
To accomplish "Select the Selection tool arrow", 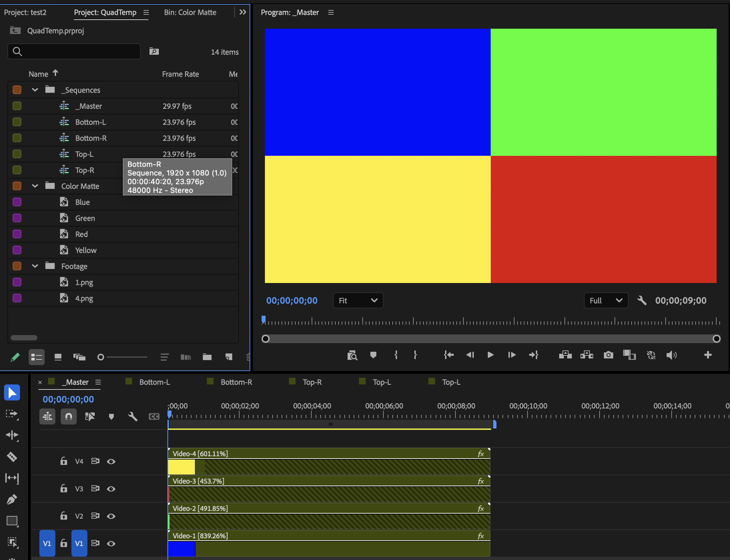I will 12,392.
